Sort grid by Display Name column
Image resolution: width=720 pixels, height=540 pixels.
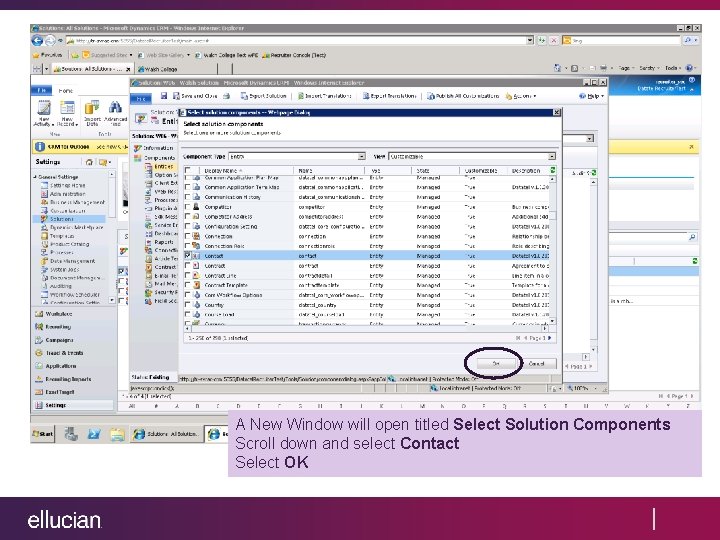coord(224,170)
